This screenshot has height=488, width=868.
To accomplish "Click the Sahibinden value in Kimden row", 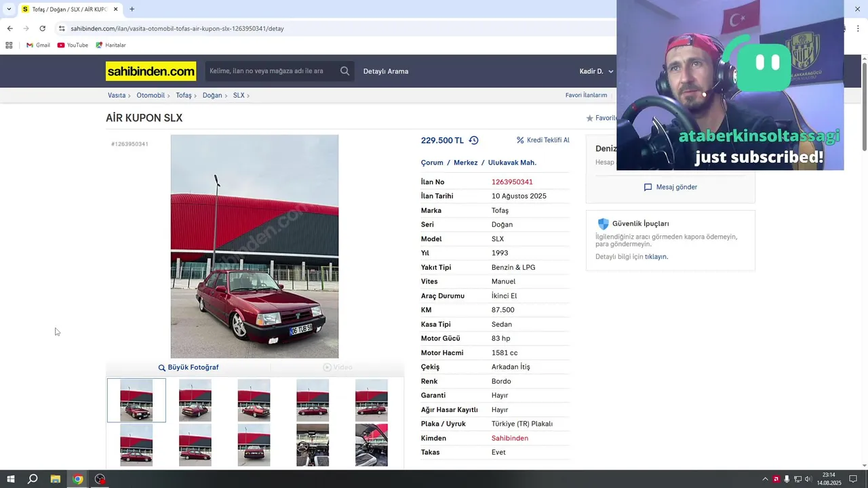I will [x=510, y=439].
